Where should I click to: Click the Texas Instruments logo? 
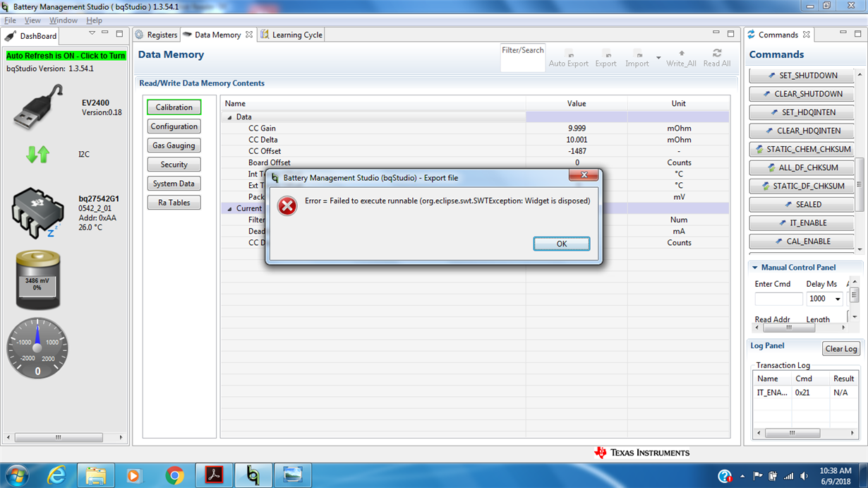pyautogui.click(x=641, y=453)
